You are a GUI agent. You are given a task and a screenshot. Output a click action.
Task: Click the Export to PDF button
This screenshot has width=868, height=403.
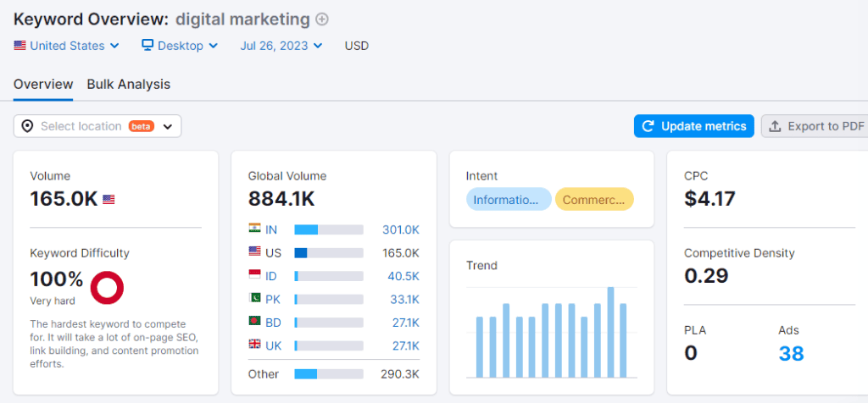[x=815, y=127]
